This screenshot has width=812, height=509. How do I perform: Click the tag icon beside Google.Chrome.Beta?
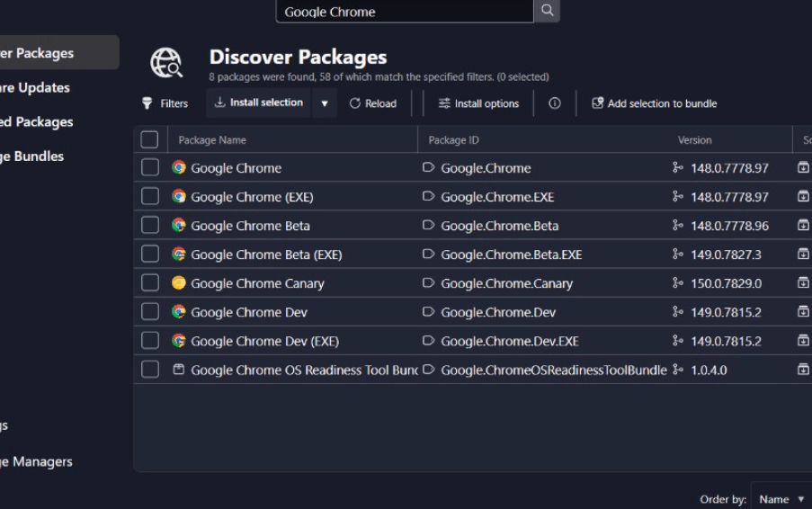click(428, 225)
